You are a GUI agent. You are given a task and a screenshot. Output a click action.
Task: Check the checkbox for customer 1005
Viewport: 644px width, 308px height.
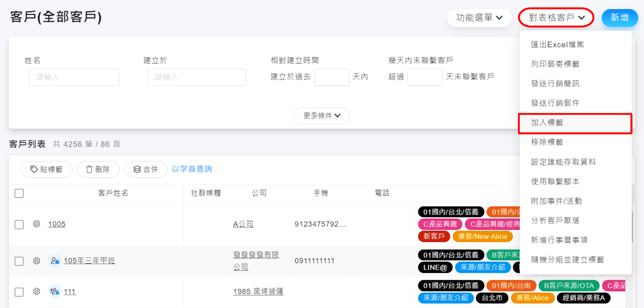19,224
